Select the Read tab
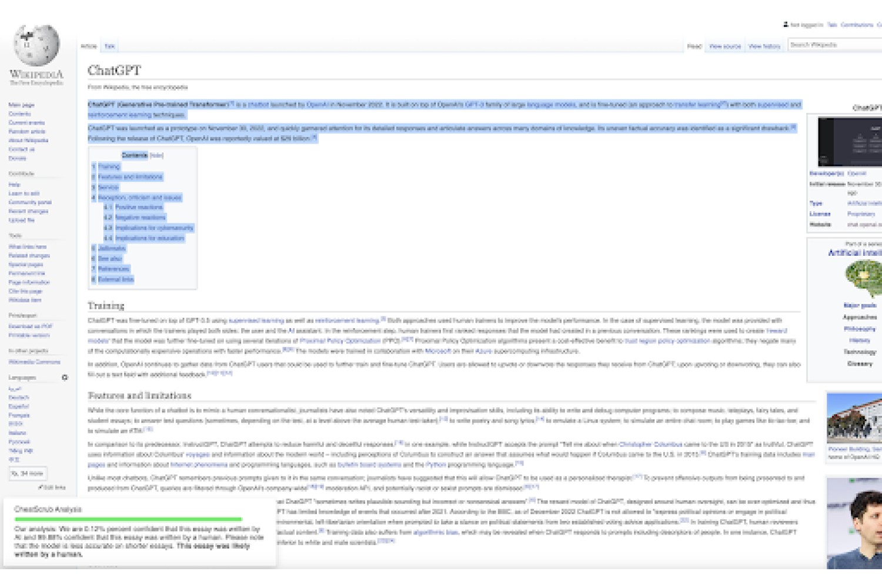The height and width of the screenshot is (588, 882). tap(694, 46)
